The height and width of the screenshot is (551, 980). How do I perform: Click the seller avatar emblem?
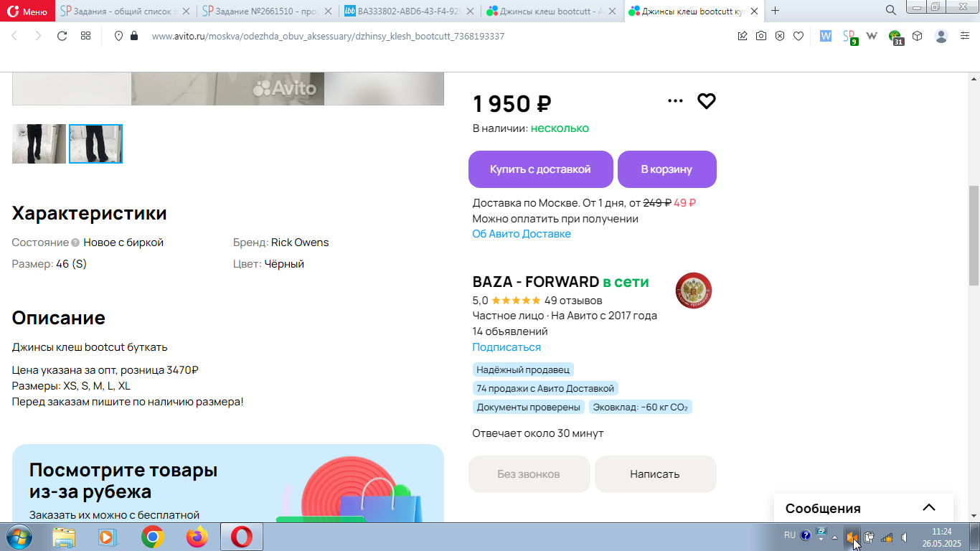[694, 291]
